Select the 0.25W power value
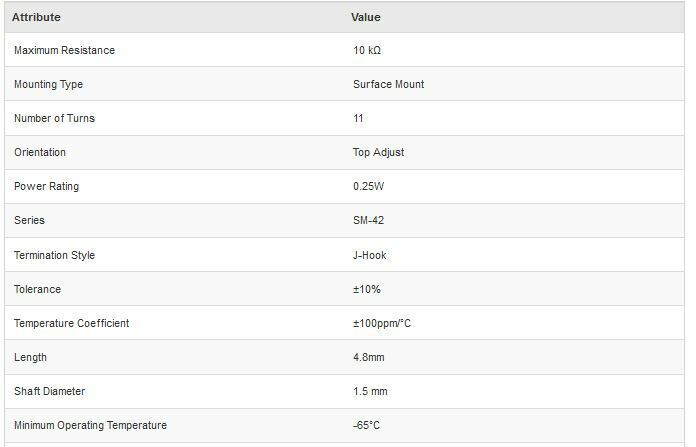The width and height of the screenshot is (696, 447). 369,186
